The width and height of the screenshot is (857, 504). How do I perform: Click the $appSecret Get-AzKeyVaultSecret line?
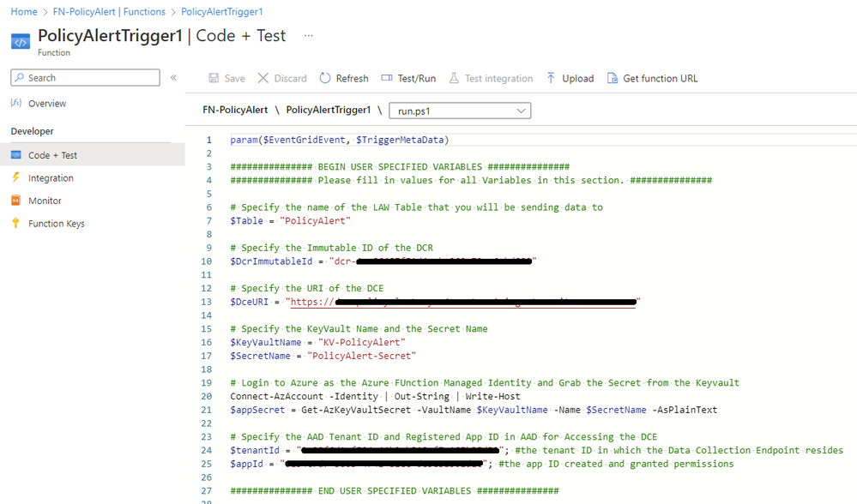474,410
